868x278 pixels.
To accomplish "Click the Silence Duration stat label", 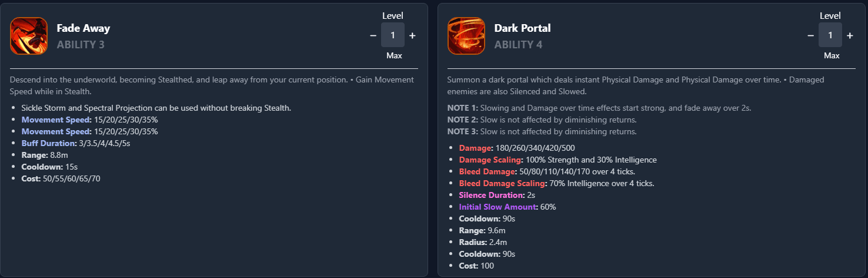I will (x=492, y=195).
